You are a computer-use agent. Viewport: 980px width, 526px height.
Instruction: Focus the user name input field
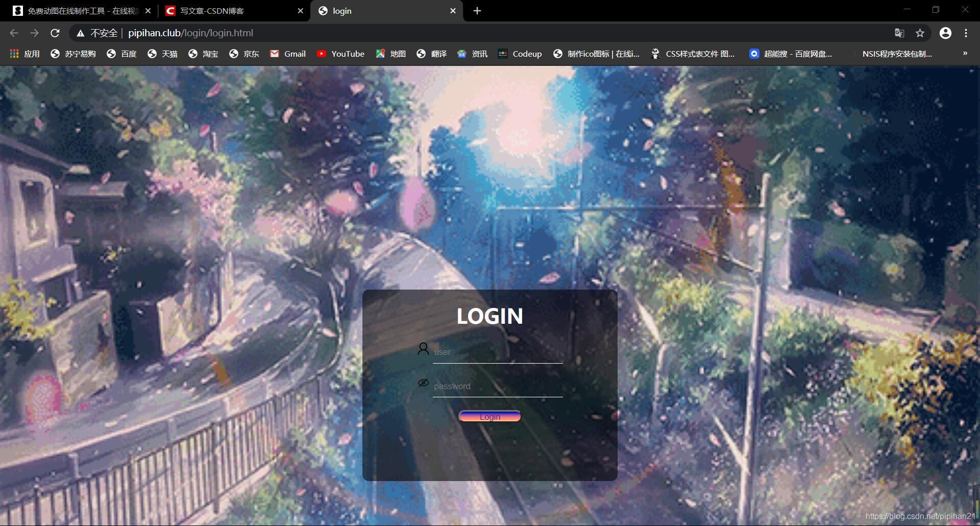pyautogui.click(x=498, y=352)
